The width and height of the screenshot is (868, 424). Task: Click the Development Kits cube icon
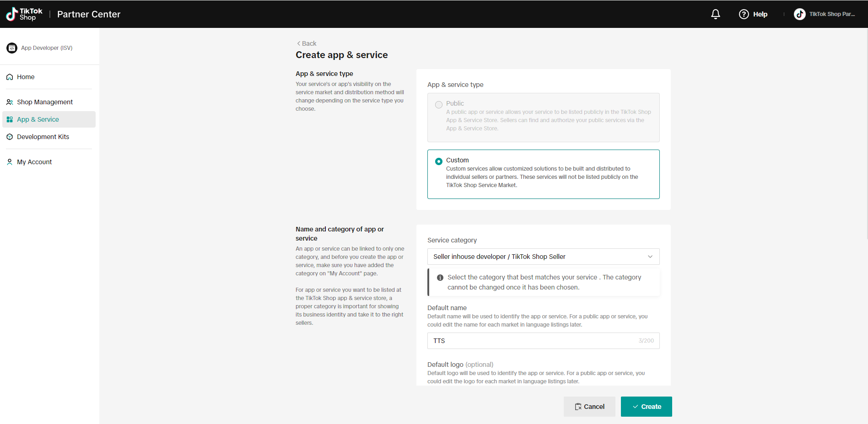click(10, 137)
